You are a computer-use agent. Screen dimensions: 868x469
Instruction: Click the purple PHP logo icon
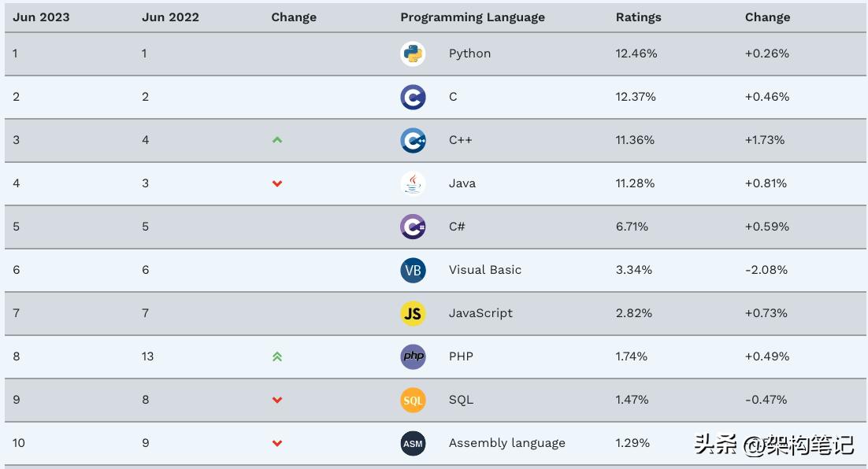tap(413, 356)
